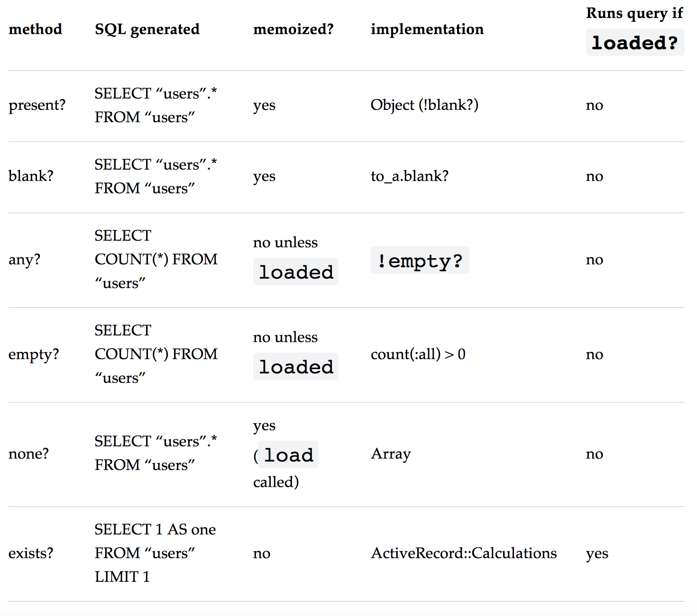This screenshot has height=616, width=697.
Task: Select the 'blank?' method cell
Action: coord(31,176)
